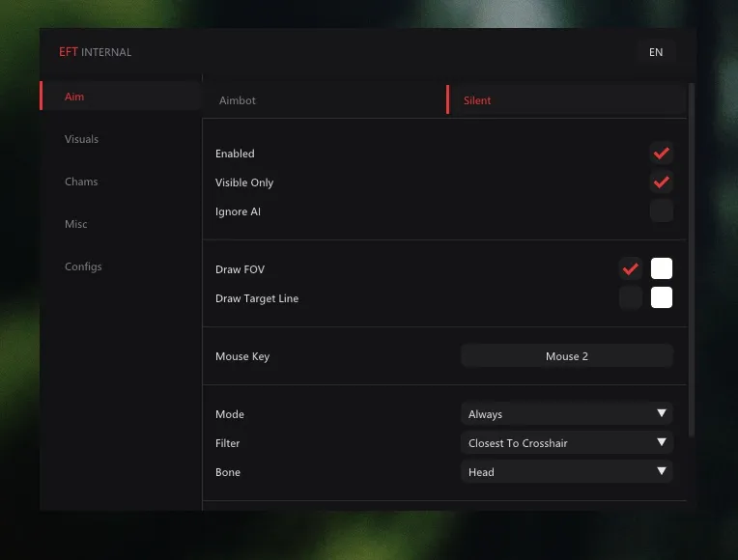The width and height of the screenshot is (738, 560).
Task: Uncheck the Visible Only checkbox
Action: point(662,182)
